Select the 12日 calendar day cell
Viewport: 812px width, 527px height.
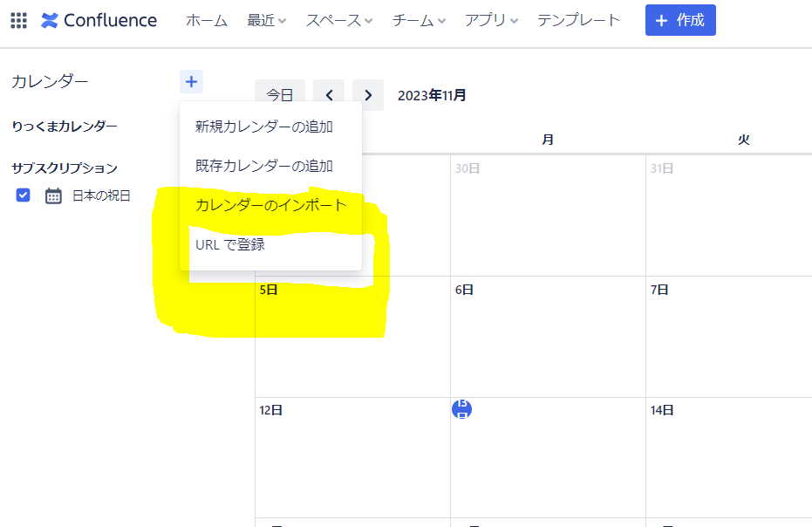click(352, 457)
